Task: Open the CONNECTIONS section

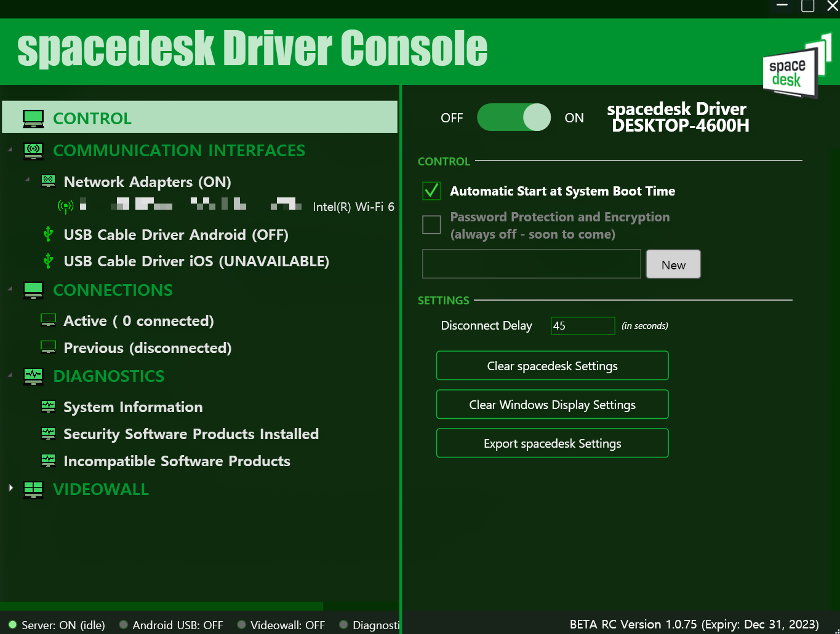Action: pyautogui.click(x=113, y=290)
